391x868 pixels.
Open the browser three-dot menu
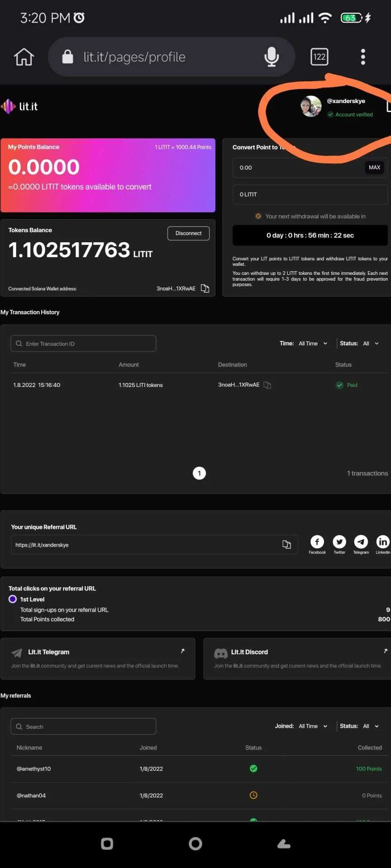point(363,57)
